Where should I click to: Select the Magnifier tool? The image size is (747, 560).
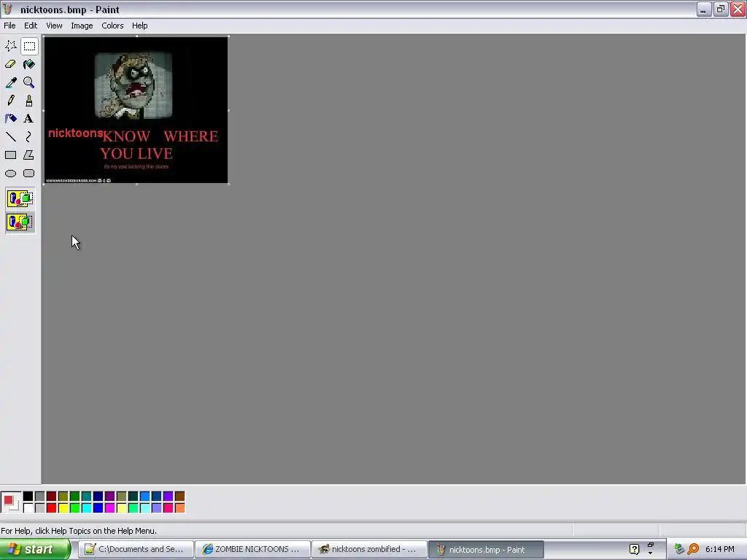click(29, 82)
